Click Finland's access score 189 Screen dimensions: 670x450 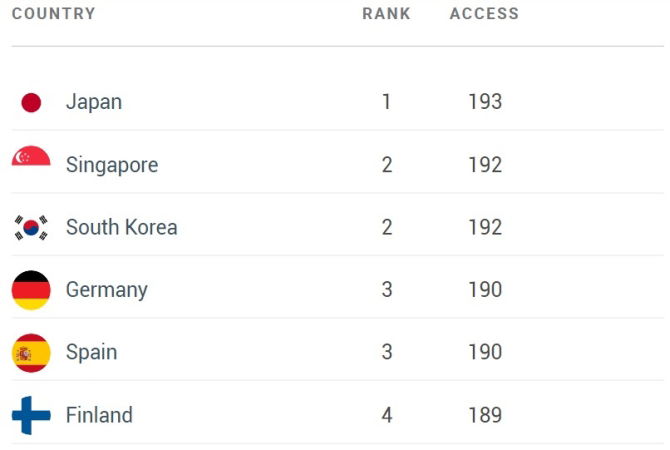[x=485, y=415]
